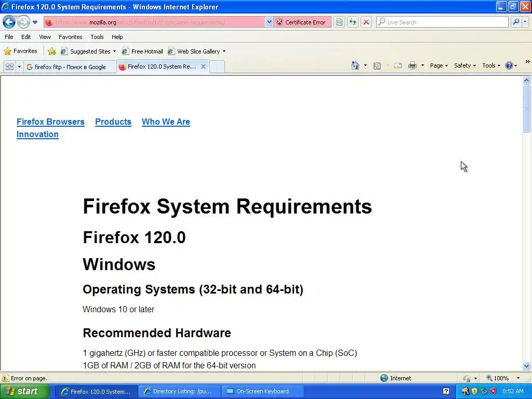
Task: Close the Firefox 120.0 tab
Action: (203, 66)
